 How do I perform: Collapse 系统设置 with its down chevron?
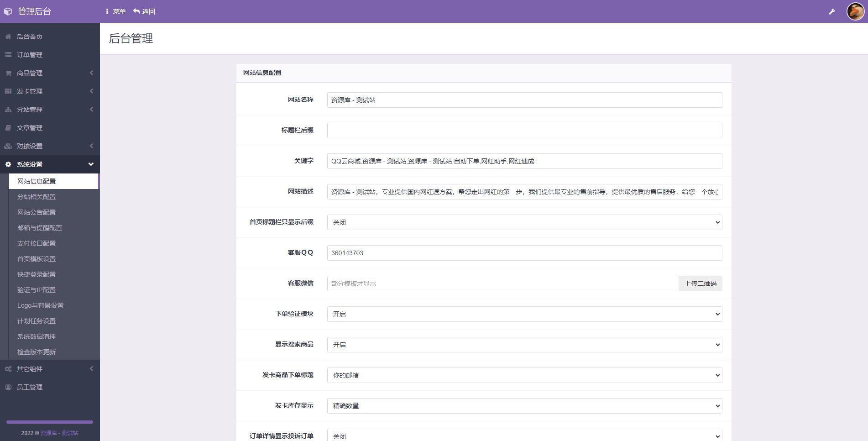click(91, 164)
